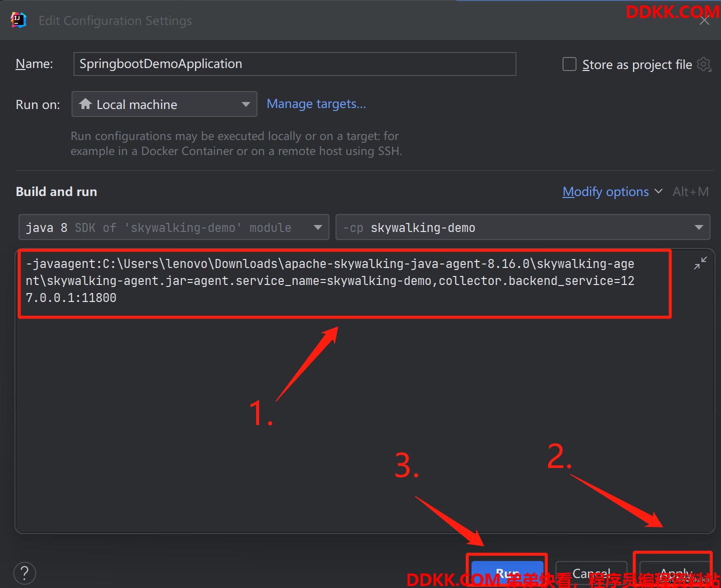721x588 pixels.
Task: Click the Run configurations description text
Action: pyautogui.click(x=236, y=143)
